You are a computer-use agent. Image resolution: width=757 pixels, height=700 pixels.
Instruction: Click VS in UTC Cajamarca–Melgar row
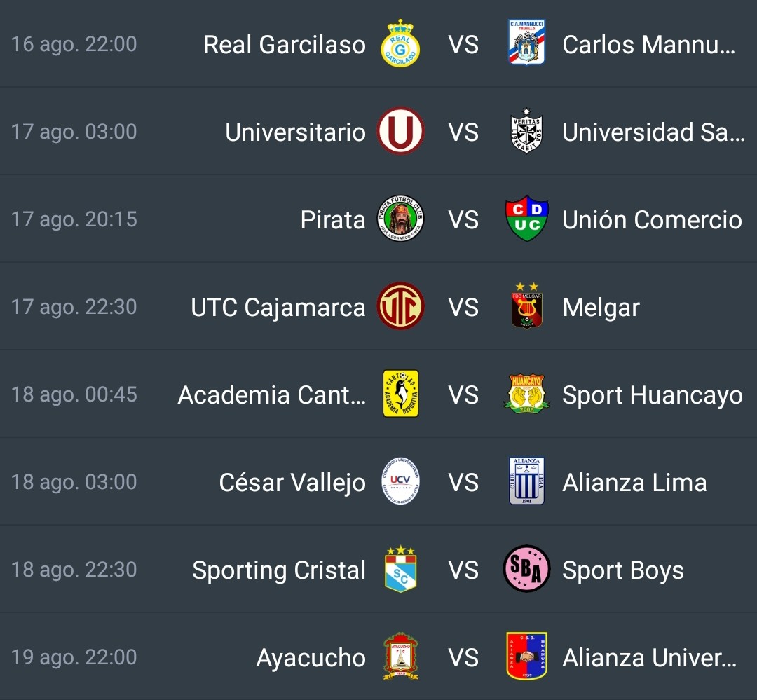463,307
